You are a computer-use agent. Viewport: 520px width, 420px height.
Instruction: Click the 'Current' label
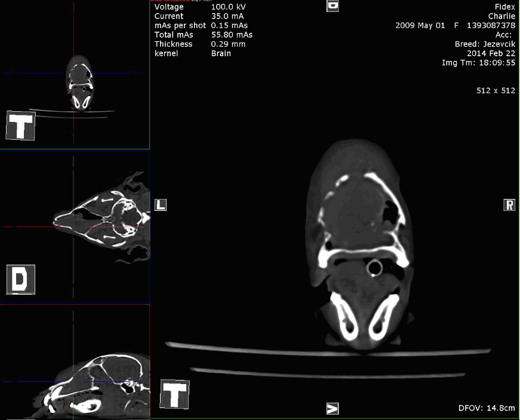[x=169, y=16]
